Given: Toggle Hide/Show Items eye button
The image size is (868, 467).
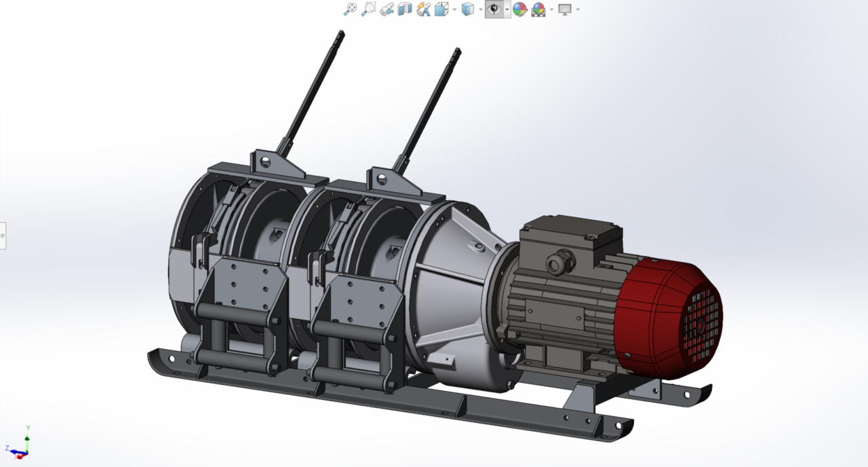Looking at the screenshot, I should click(x=494, y=10).
